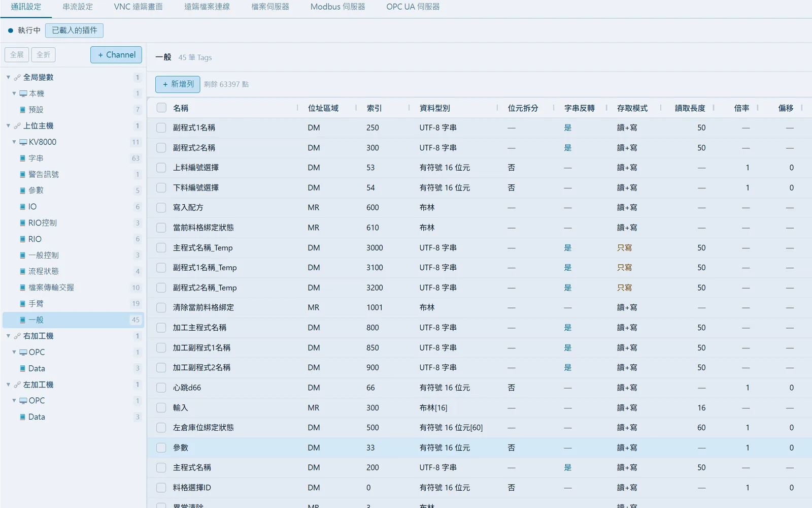Add a new Channel

click(x=116, y=55)
